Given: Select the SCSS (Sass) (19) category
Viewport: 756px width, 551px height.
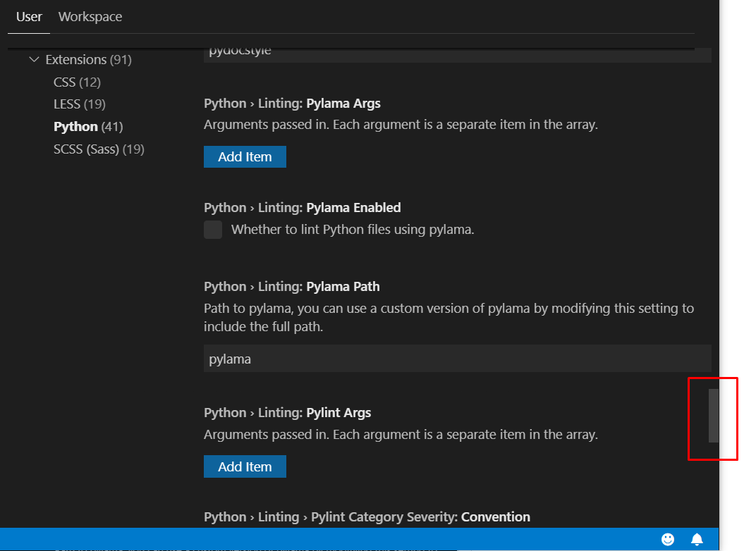Looking at the screenshot, I should tap(99, 149).
